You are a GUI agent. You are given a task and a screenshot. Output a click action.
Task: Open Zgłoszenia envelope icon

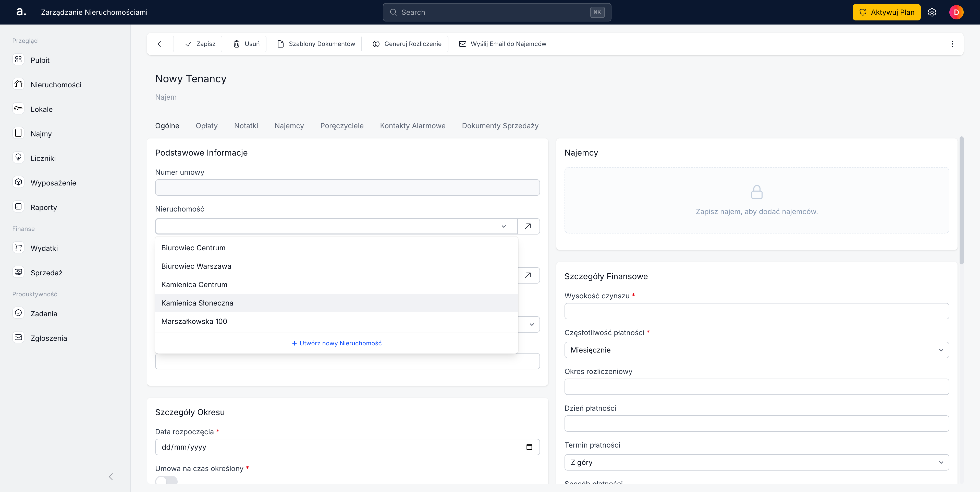pos(18,338)
